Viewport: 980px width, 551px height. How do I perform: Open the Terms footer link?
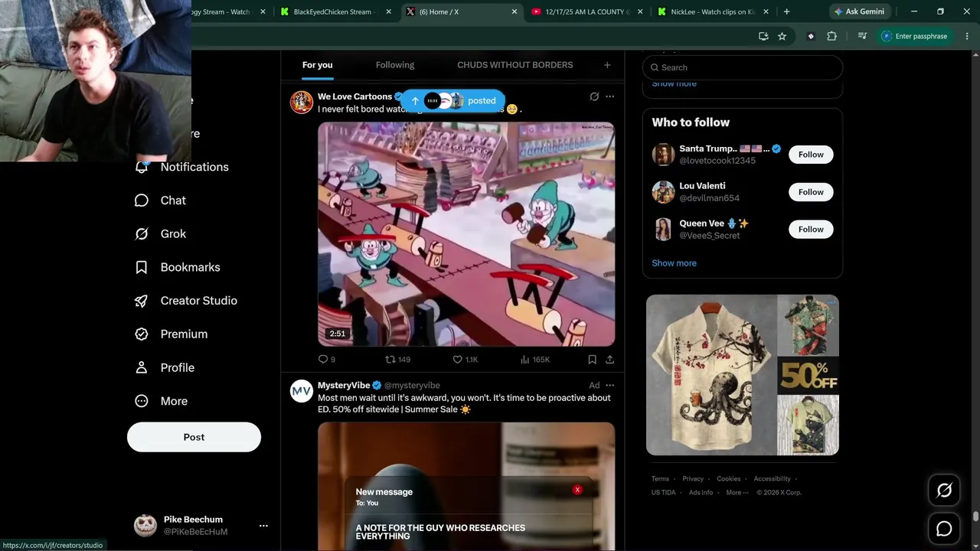[x=660, y=479]
